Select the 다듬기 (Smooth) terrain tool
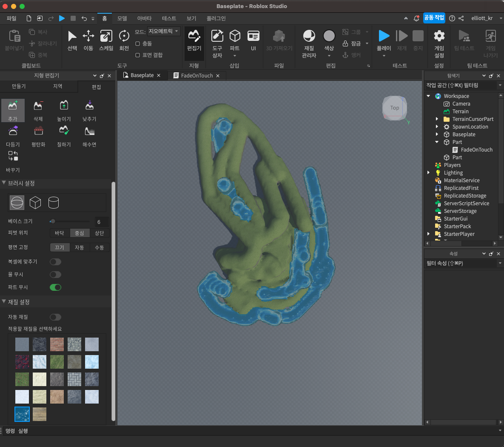 [x=13, y=136]
